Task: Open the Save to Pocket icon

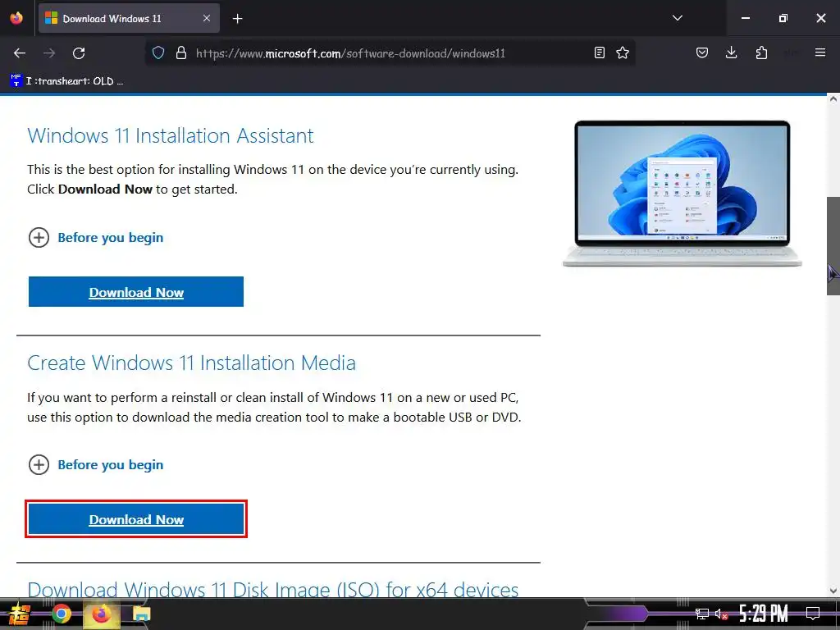Action: tap(702, 52)
